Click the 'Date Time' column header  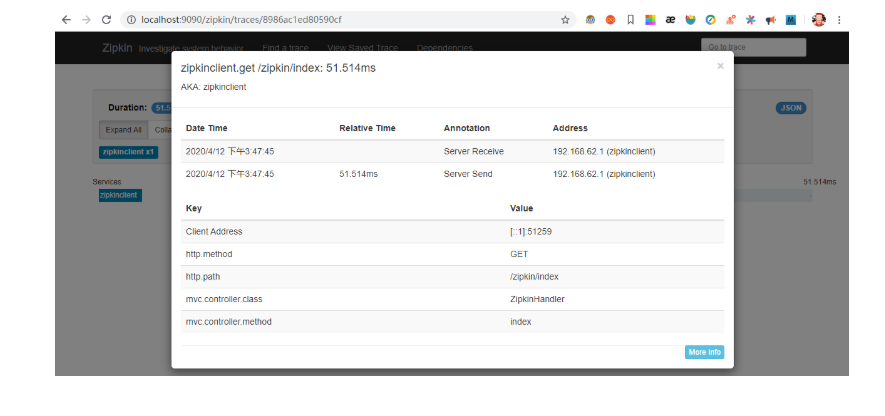[207, 128]
